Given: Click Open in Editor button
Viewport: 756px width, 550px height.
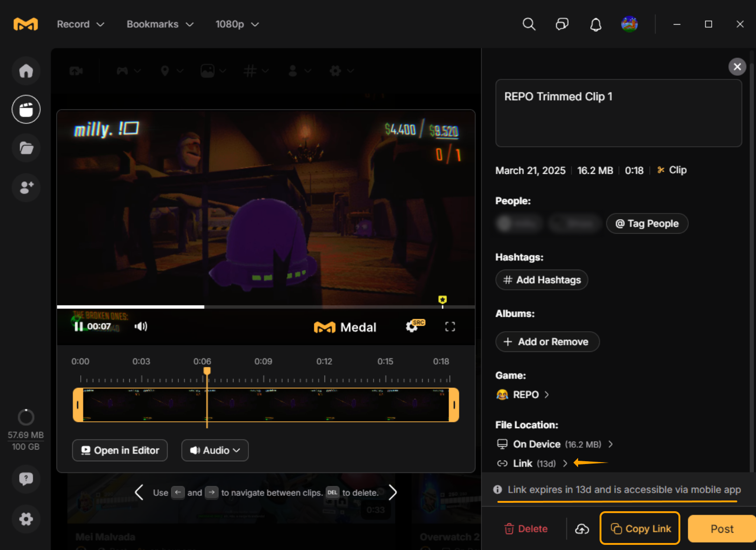Looking at the screenshot, I should 120,450.
